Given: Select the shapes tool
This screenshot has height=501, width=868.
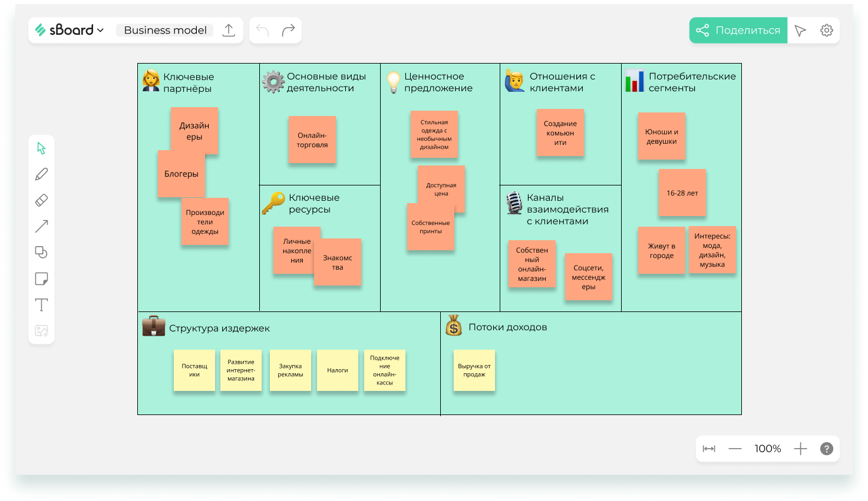Looking at the screenshot, I should point(41,252).
